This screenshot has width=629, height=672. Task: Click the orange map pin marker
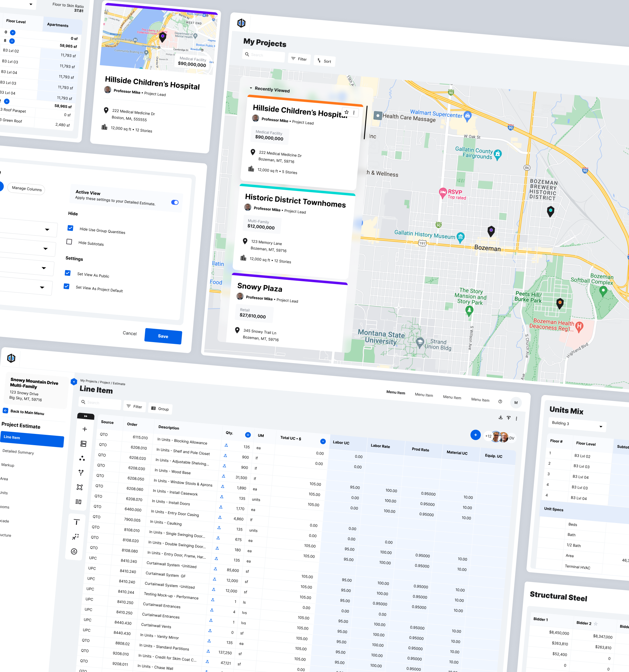click(560, 303)
